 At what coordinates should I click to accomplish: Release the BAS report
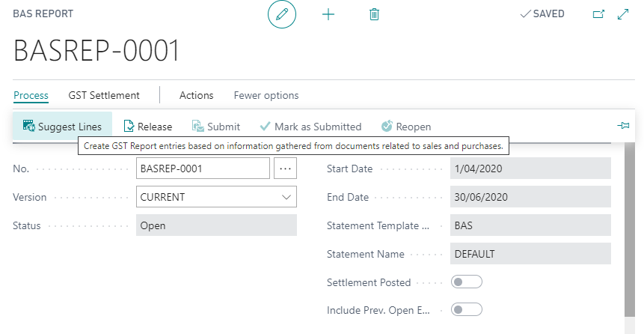(147, 127)
